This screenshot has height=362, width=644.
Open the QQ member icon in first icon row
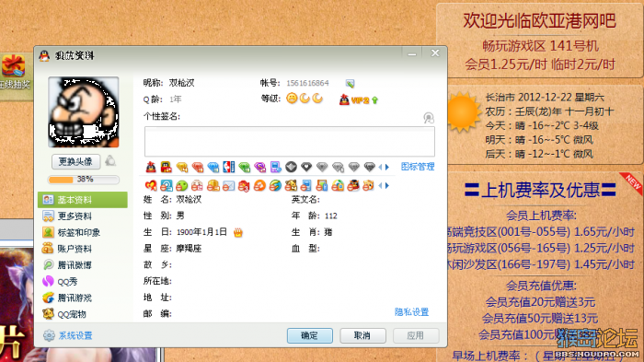tap(166, 167)
